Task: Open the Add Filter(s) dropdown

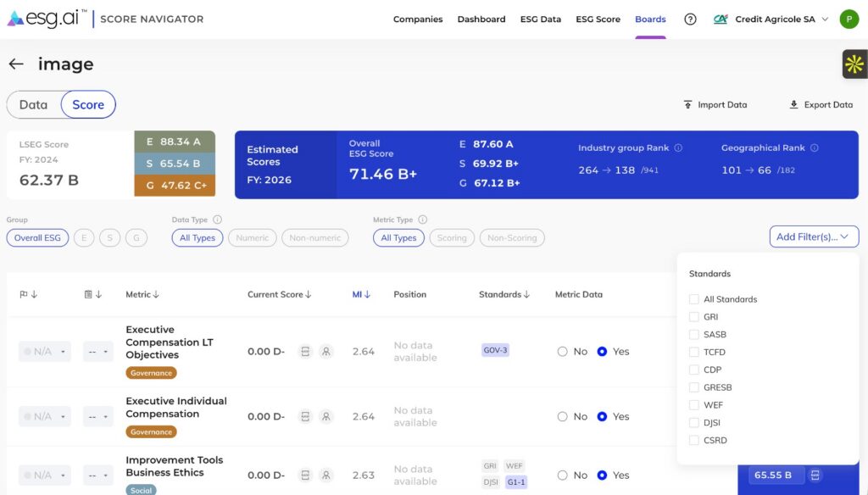Action: point(814,236)
